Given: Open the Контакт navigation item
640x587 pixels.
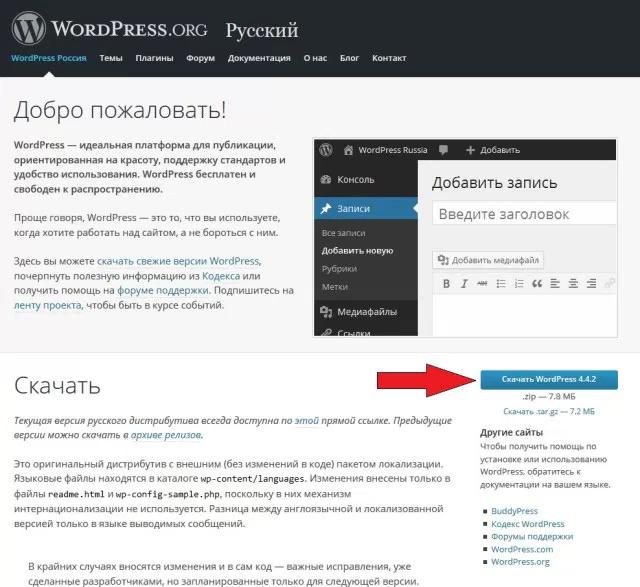Looking at the screenshot, I should click(389, 58).
